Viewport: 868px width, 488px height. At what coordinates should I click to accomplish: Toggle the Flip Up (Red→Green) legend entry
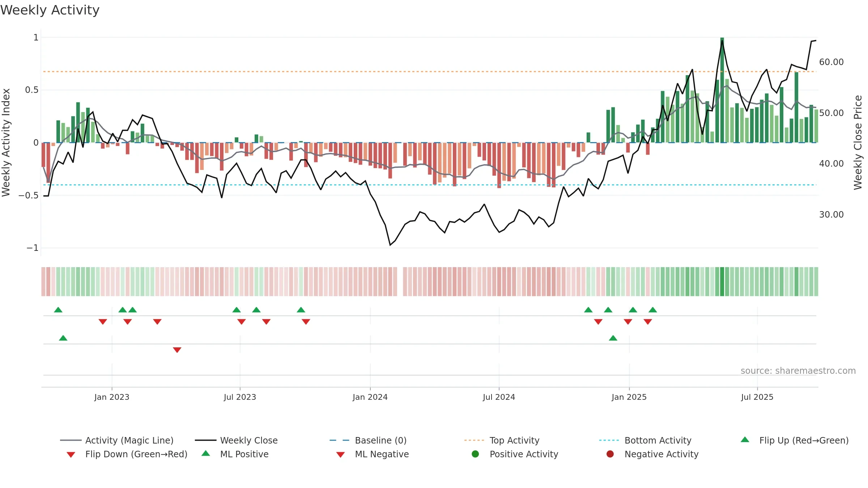click(795, 440)
